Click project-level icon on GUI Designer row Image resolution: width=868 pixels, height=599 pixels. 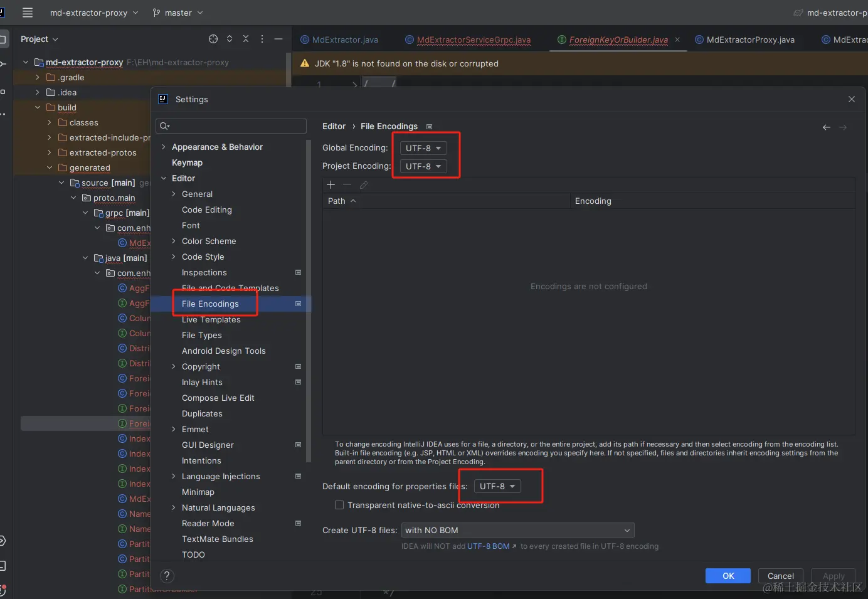click(x=298, y=445)
